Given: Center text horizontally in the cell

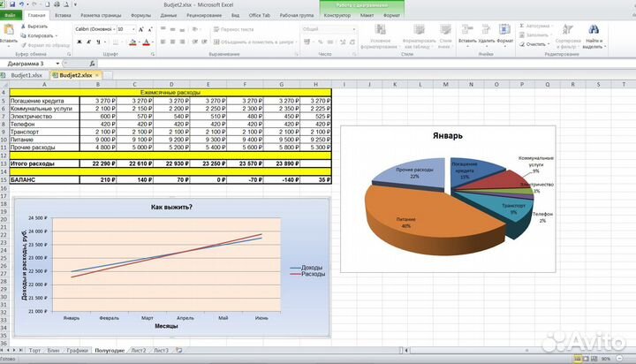Looking at the screenshot, I should 172,42.
